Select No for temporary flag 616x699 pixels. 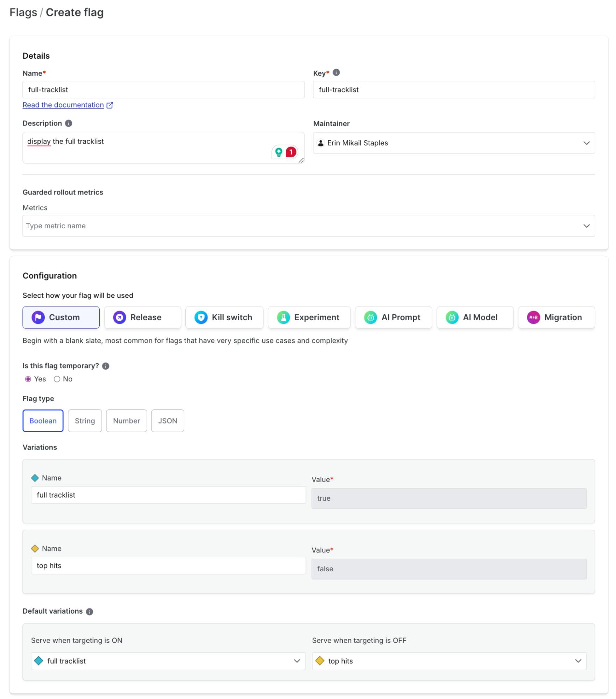[57, 379]
